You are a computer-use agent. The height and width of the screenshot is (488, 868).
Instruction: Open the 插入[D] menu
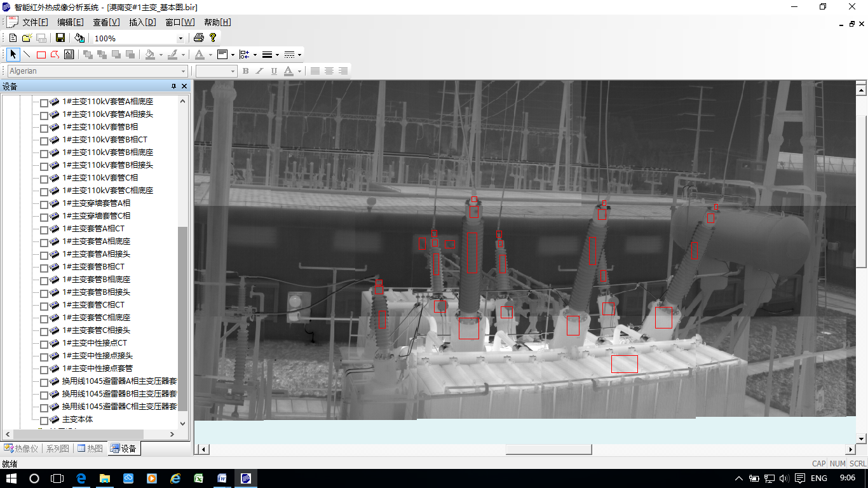[x=142, y=22]
